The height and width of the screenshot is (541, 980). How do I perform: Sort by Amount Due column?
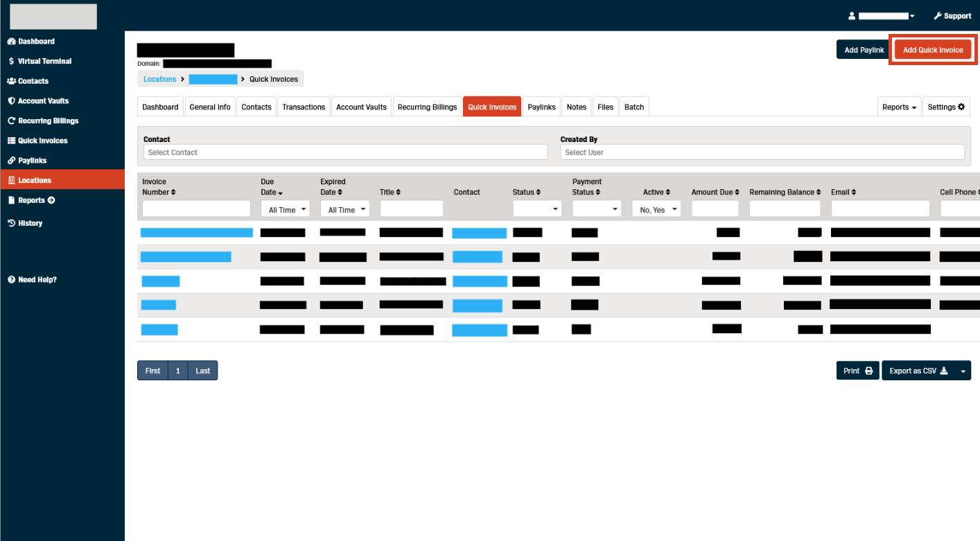point(715,192)
